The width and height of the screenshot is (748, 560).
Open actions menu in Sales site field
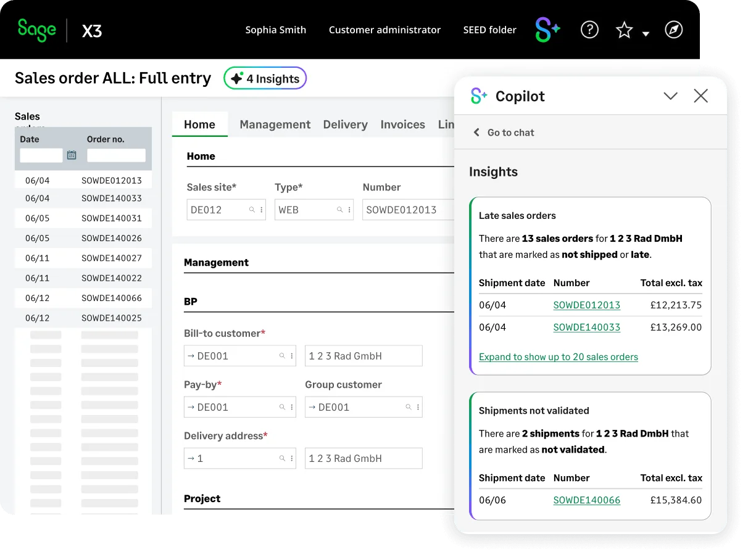tap(261, 210)
